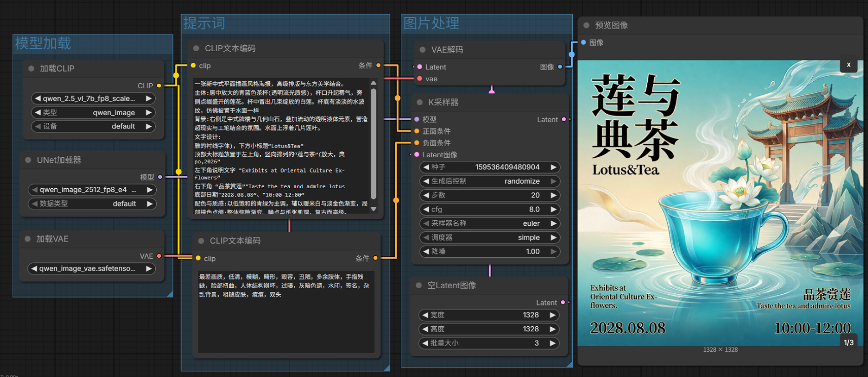
Task: Collapse the 预览图像 node via title dot
Action: (586, 25)
